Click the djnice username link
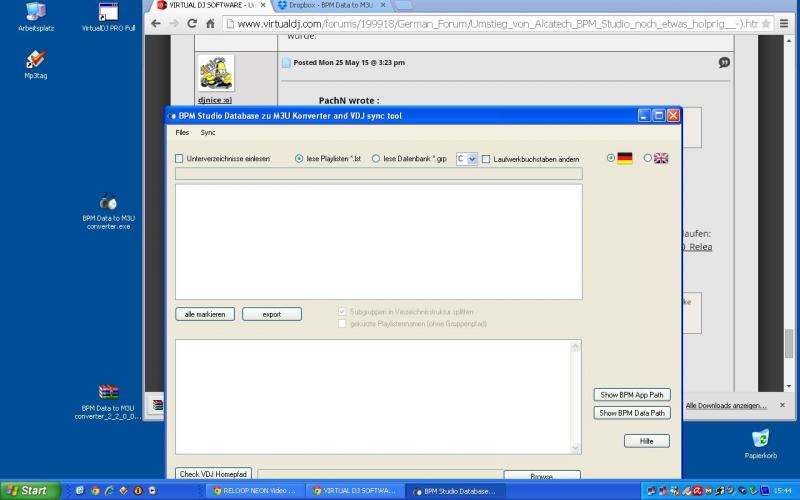 pyautogui.click(x=215, y=100)
